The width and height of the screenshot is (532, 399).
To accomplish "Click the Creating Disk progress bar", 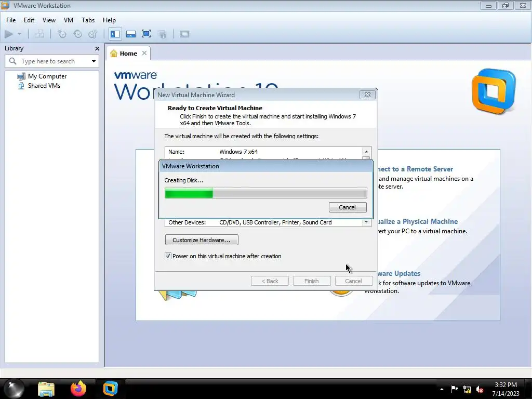I will pyautogui.click(x=265, y=193).
